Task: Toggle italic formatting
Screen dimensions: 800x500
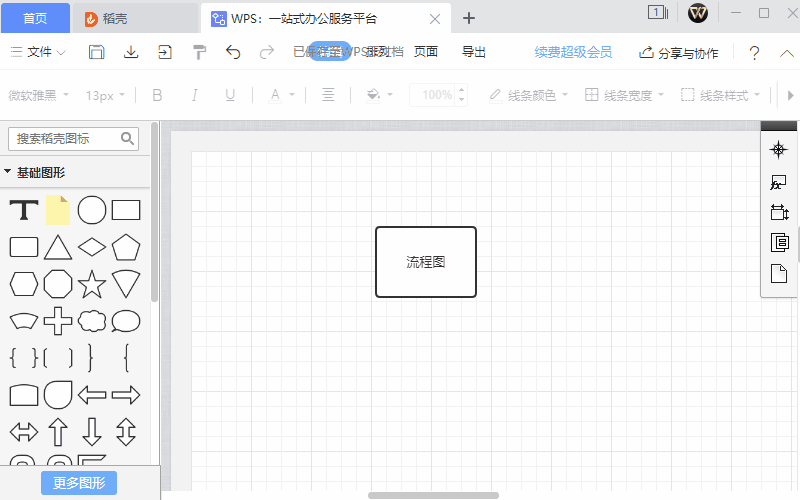Action: tap(194, 95)
